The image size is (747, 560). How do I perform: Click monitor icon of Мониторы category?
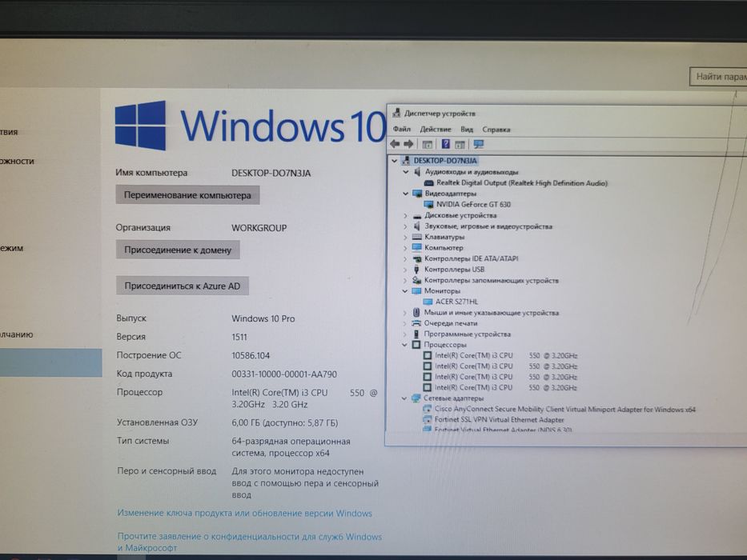click(416, 291)
